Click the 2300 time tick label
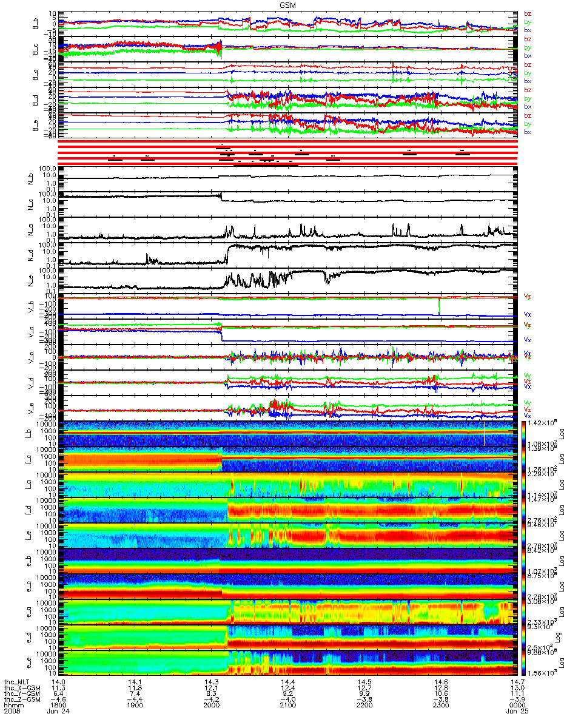This screenshot has width=564, height=728. (x=441, y=706)
